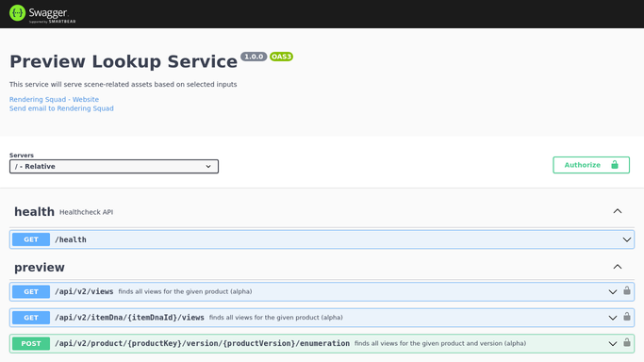644x362 pixels.
Task: Expand the /health endpoint chevron
Action: click(627, 239)
